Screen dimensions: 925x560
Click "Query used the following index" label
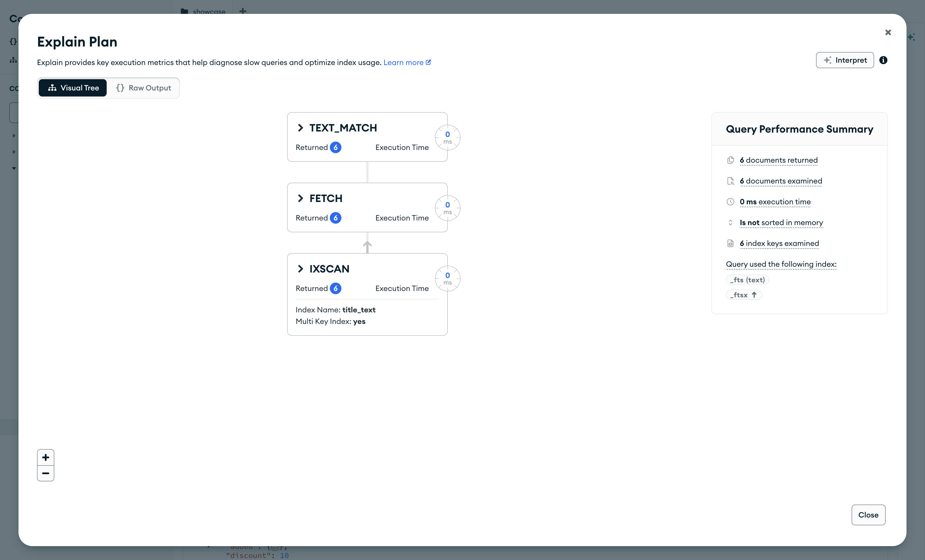click(x=781, y=264)
